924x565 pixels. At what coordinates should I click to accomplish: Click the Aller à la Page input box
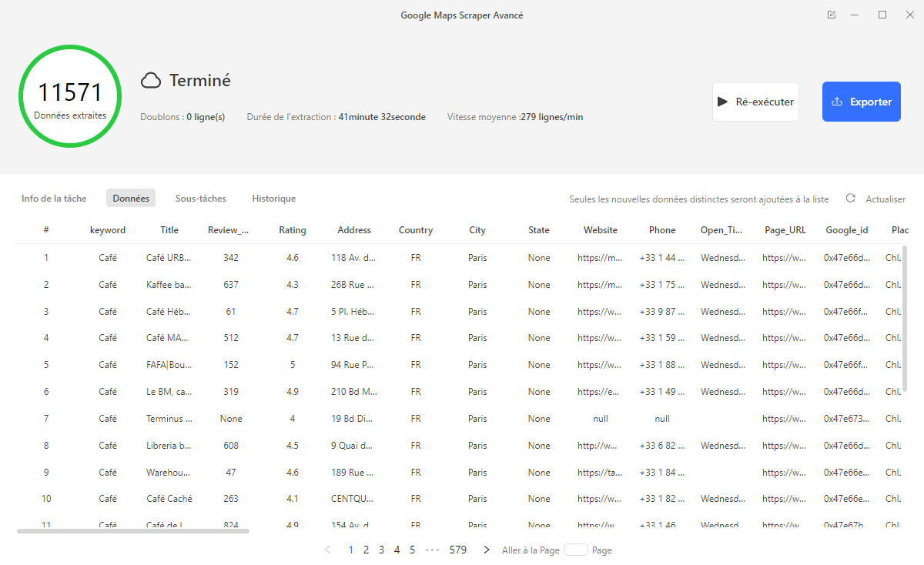click(576, 550)
